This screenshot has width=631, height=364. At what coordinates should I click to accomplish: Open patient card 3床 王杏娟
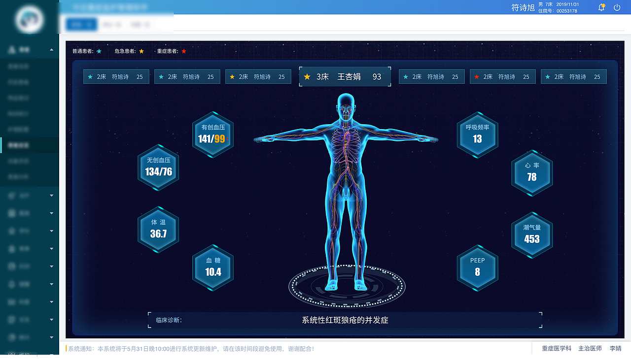[x=345, y=76]
